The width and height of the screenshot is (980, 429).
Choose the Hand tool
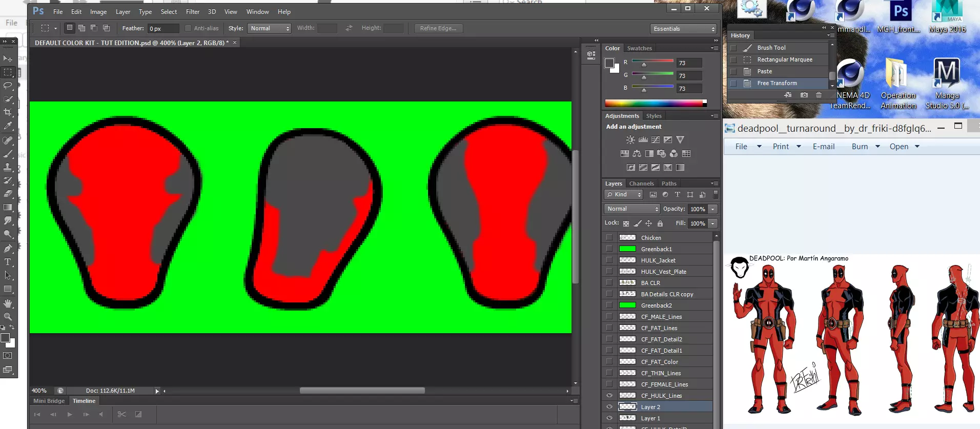pos(8,303)
